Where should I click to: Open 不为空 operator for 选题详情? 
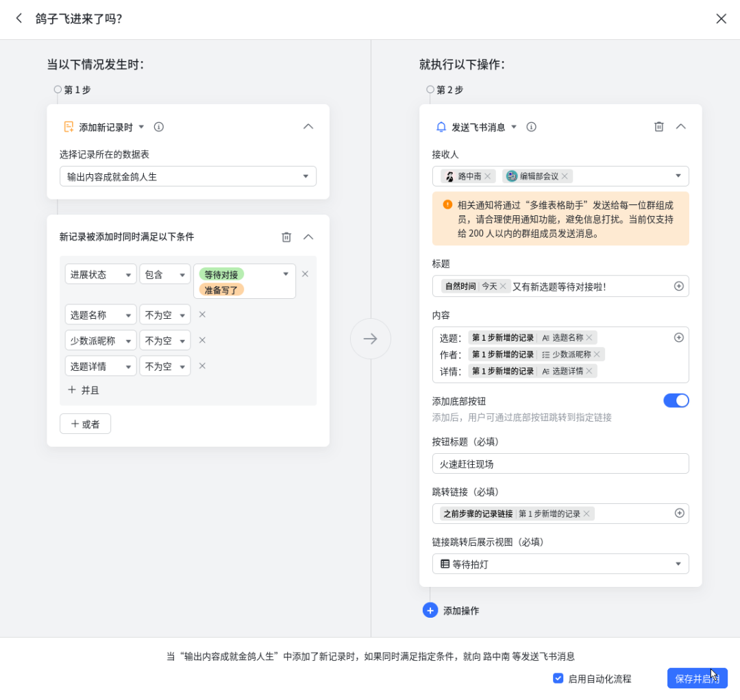point(164,366)
